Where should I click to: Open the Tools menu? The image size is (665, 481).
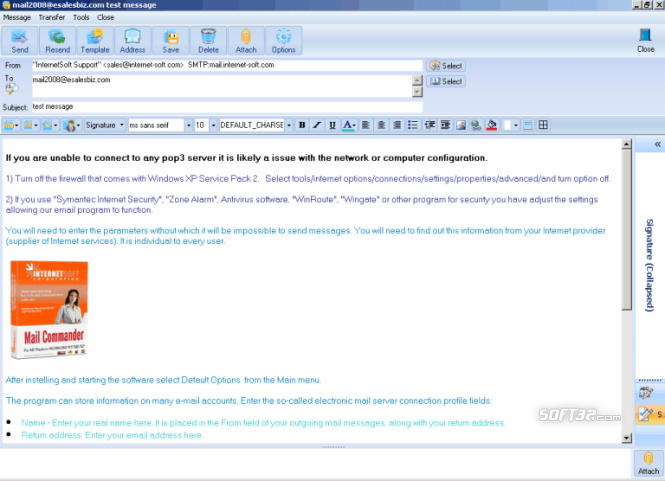pyautogui.click(x=81, y=17)
